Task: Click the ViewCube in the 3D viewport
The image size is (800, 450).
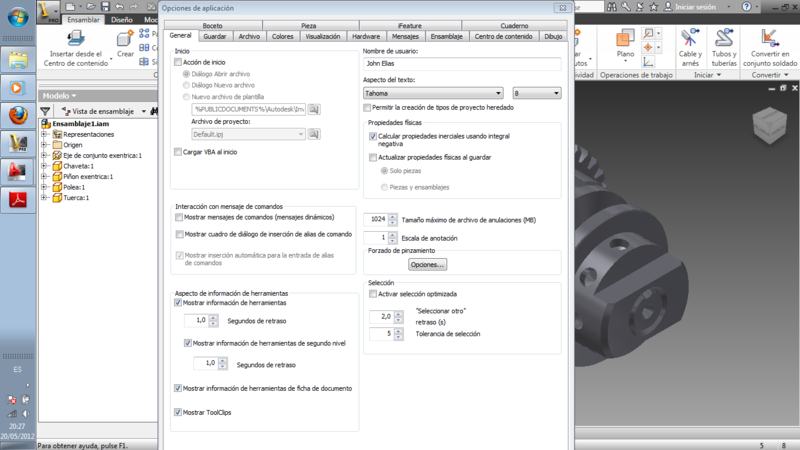Action: [x=769, y=125]
